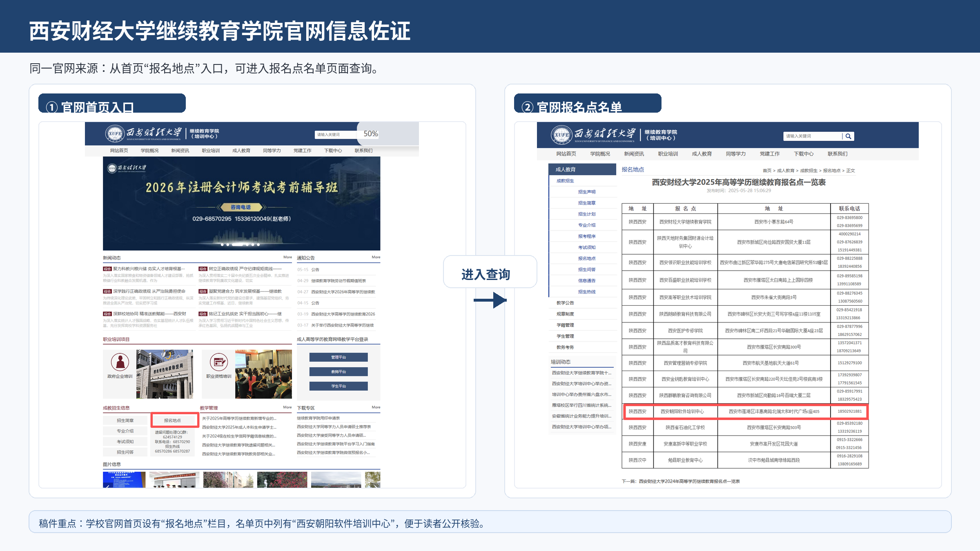The height and width of the screenshot is (551, 980).
Task: Open 学院概况 in homepage navigation bar
Action: pos(149,151)
